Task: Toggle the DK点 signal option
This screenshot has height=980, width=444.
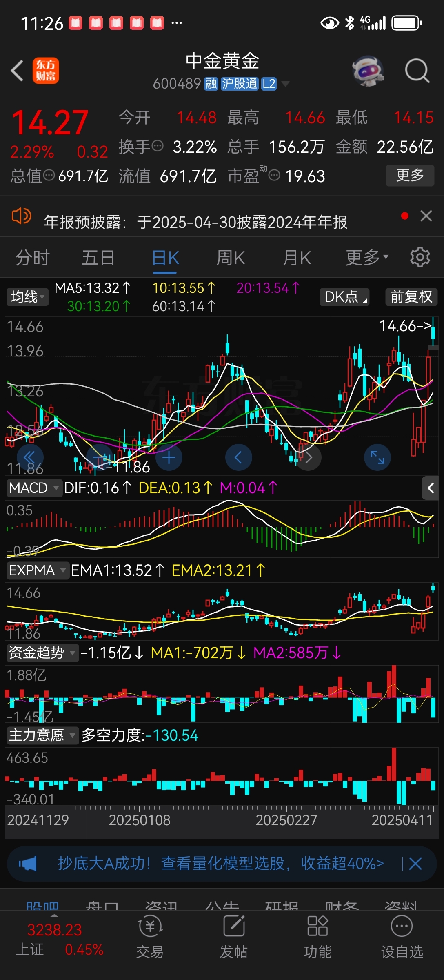Action: pos(344,297)
